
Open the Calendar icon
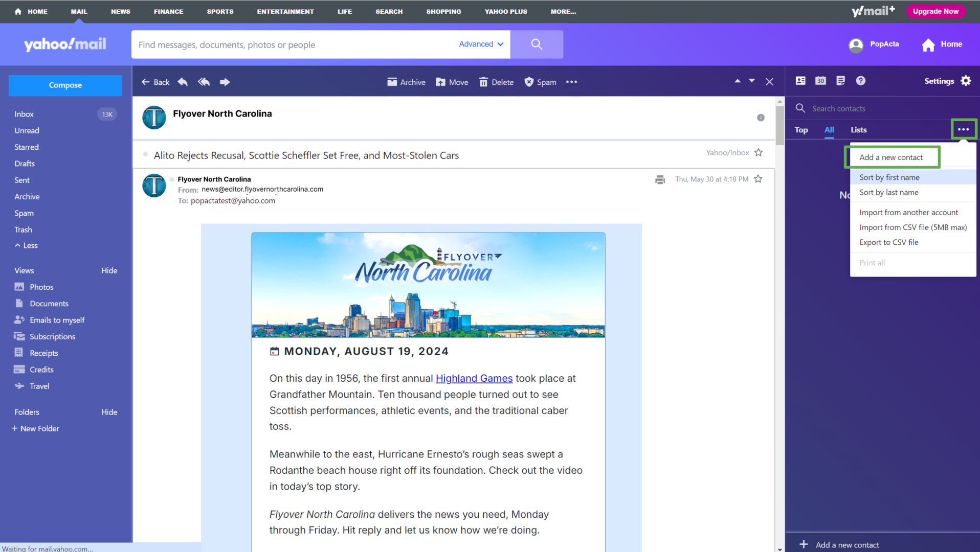820,81
